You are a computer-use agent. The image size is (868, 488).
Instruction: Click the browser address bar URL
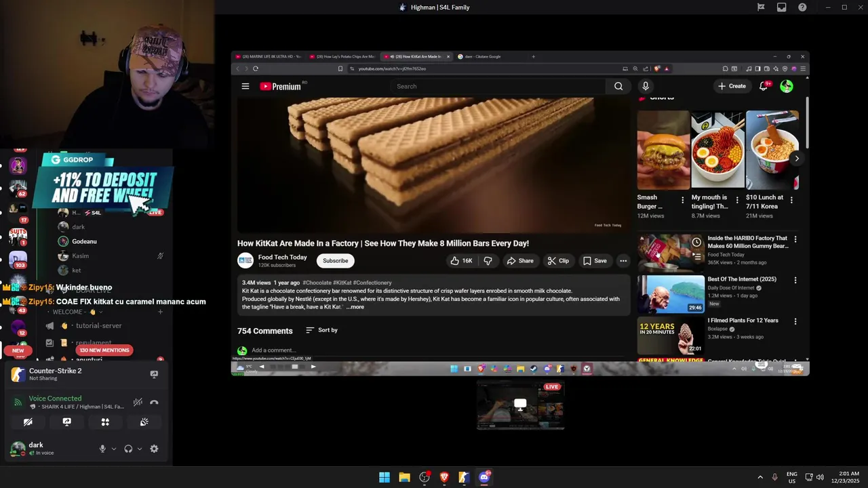pos(392,68)
